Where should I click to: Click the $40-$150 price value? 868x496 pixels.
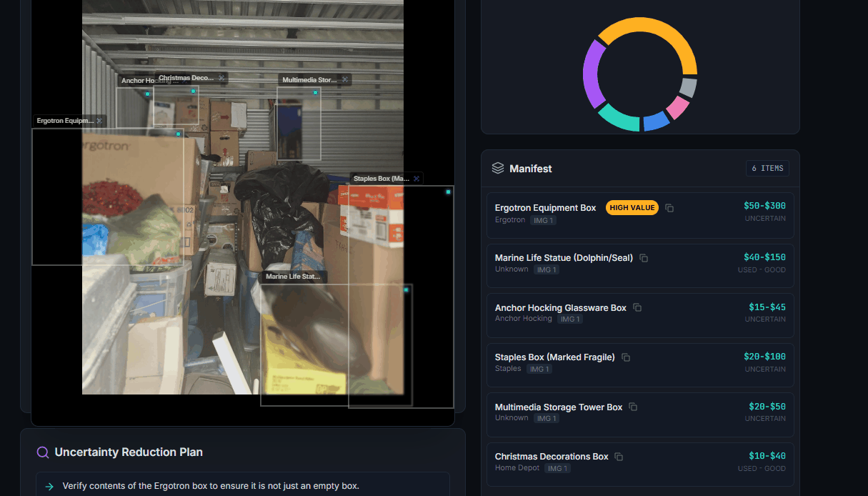tap(764, 257)
